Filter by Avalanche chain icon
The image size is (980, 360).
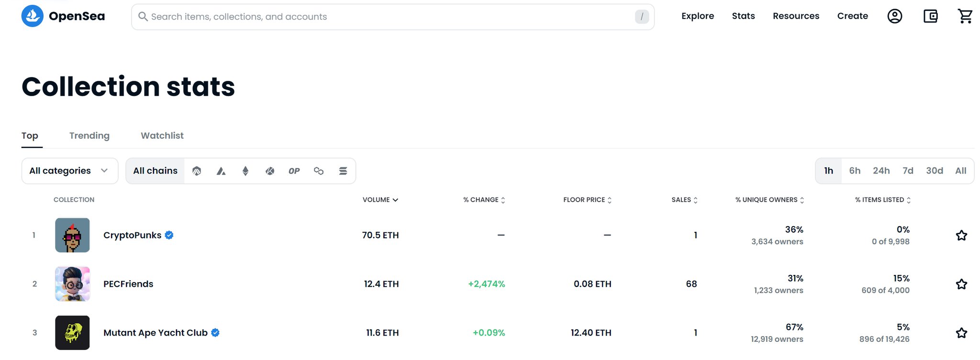point(221,171)
